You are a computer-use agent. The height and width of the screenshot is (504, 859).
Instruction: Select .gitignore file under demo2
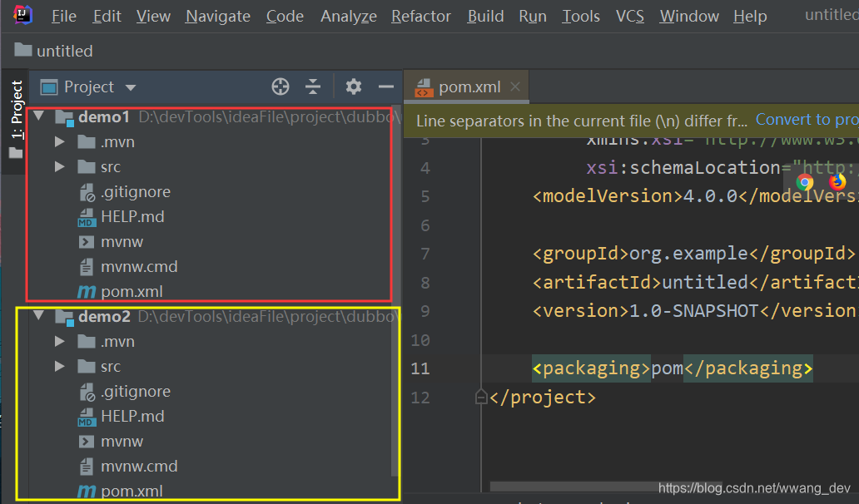click(136, 392)
